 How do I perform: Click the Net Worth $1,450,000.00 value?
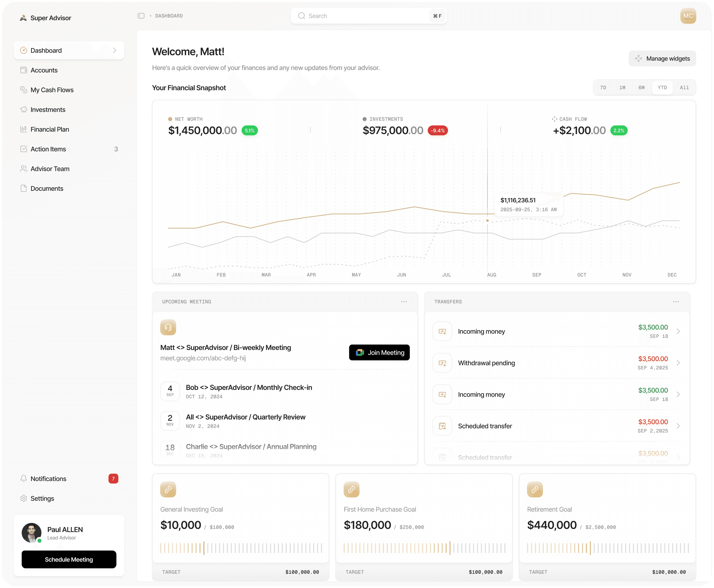[x=202, y=130]
